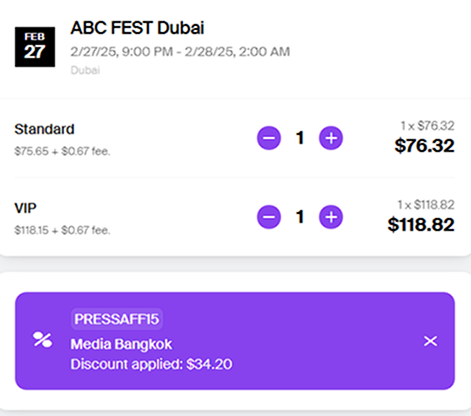Click the VIP ticket quantity number
This screenshot has width=471, height=416.
[300, 217]
